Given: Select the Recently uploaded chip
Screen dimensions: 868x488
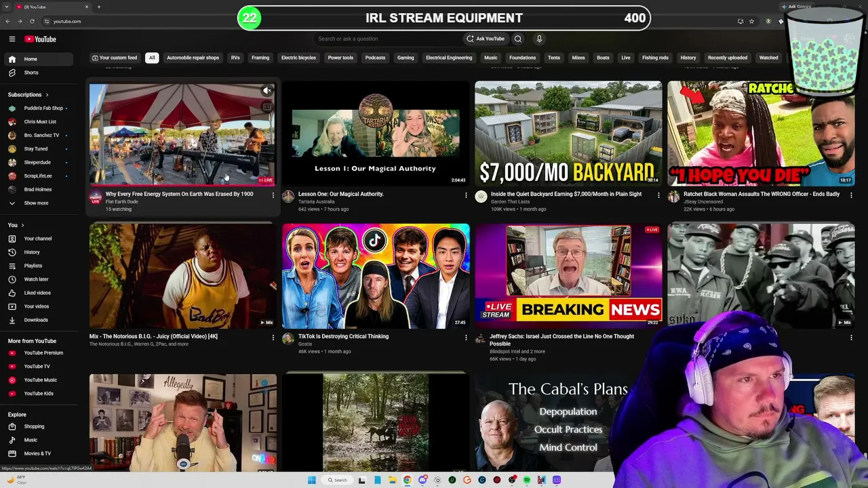Looking at the screenshot, I should [728, 58].
